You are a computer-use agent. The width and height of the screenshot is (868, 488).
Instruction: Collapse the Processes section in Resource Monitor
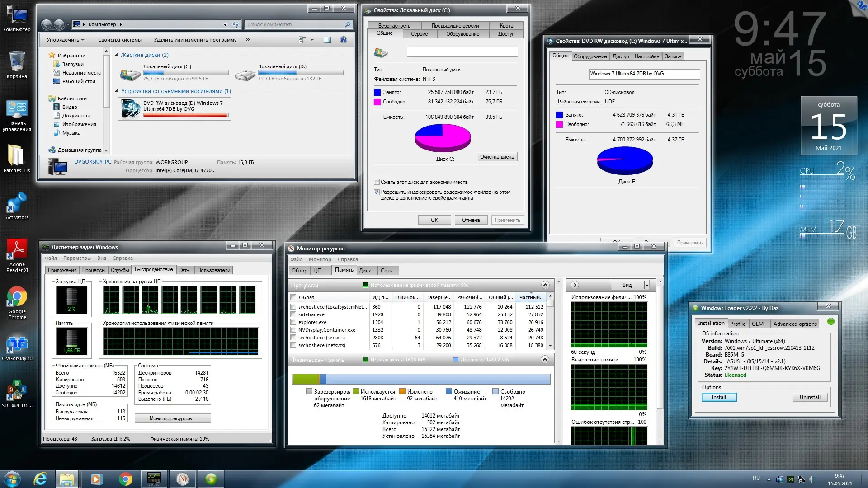click(x=545, y=285)
